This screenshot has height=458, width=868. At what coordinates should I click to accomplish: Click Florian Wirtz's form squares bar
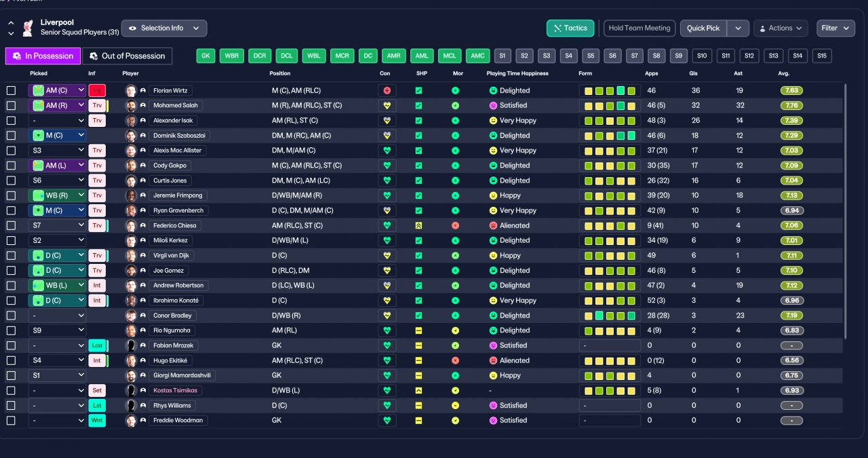pos(610,90)
